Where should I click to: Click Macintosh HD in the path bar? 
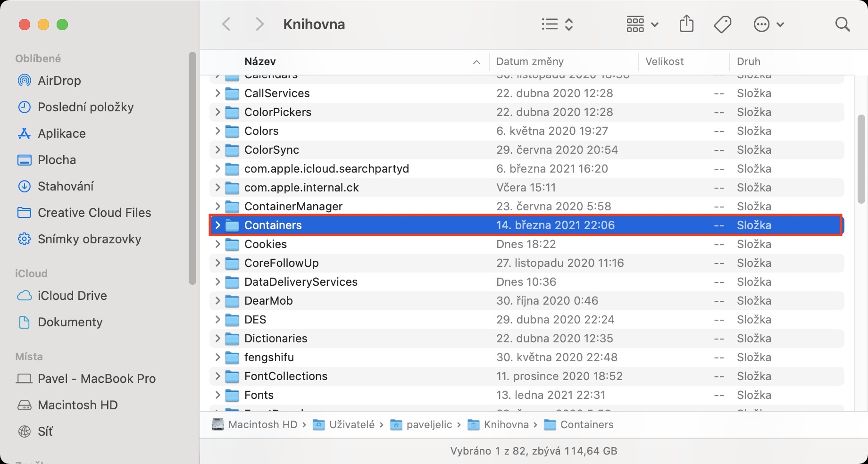coord(255,424)
